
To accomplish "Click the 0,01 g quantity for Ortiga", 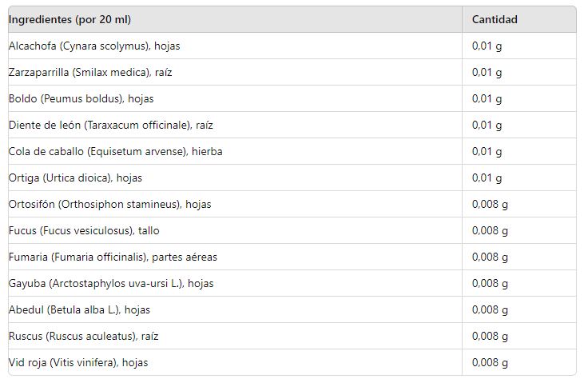I will click(487, 178).
